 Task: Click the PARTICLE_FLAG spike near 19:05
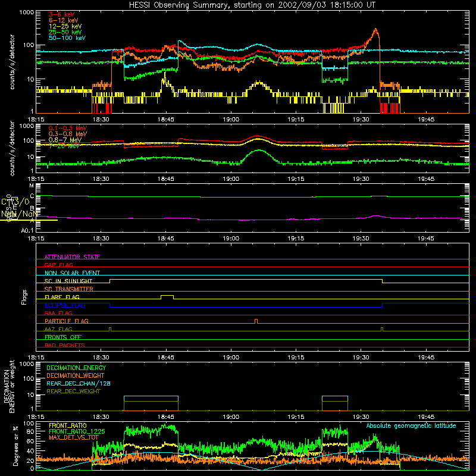click(x=256, y=320)
